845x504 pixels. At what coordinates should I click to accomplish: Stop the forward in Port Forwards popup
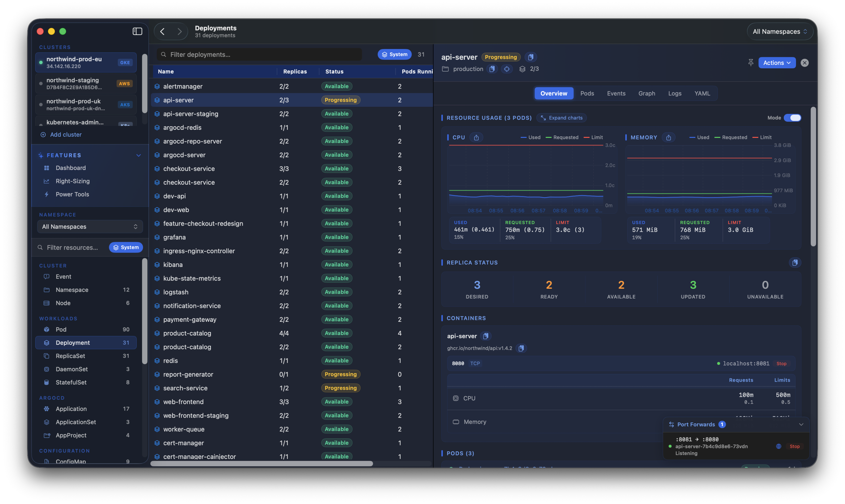(794, 446)
